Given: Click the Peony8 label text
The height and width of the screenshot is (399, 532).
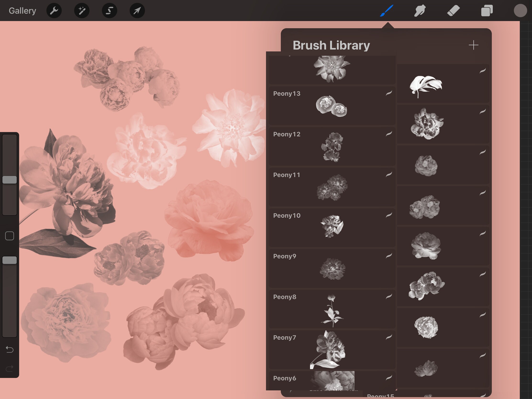Looking at the screenshot, I should point(284,297).
